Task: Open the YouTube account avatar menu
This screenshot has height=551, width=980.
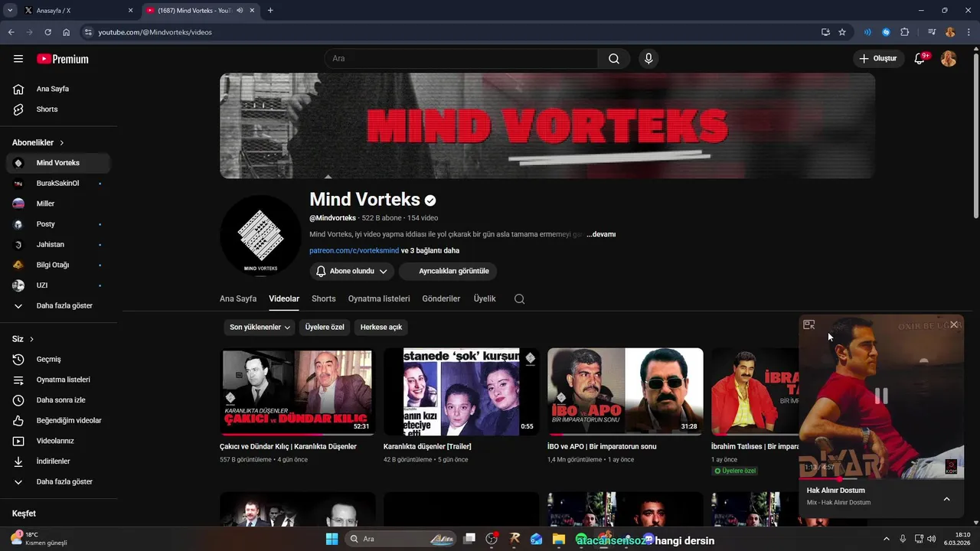Action: (949, 59)
